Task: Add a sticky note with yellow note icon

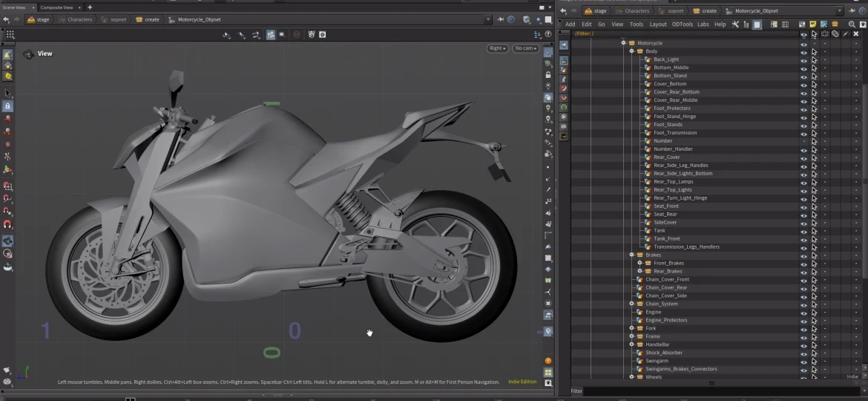Action: click(x=812, y=25)
